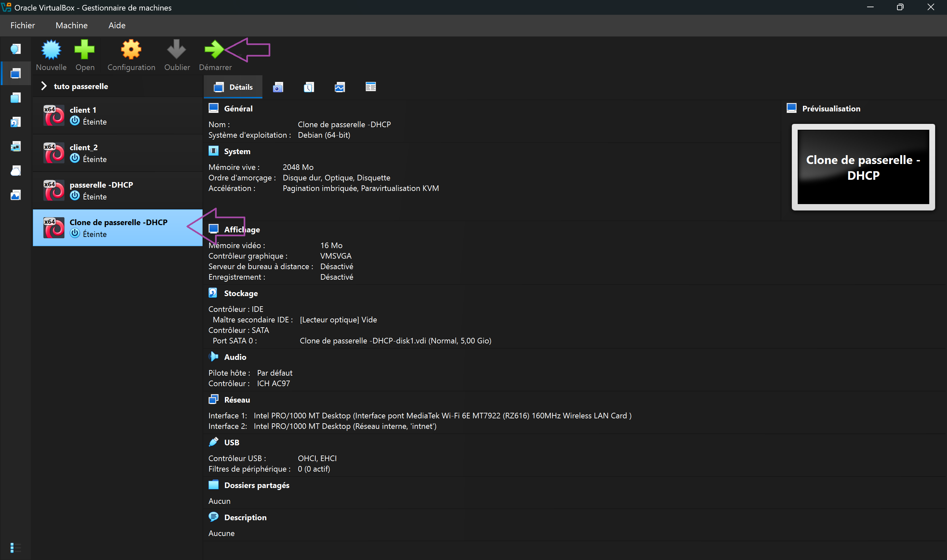The width and height of the screenshot is (947, 560).
Task: Click the Clone de passerelle preview thumbnail
Action: coord(863,167)
